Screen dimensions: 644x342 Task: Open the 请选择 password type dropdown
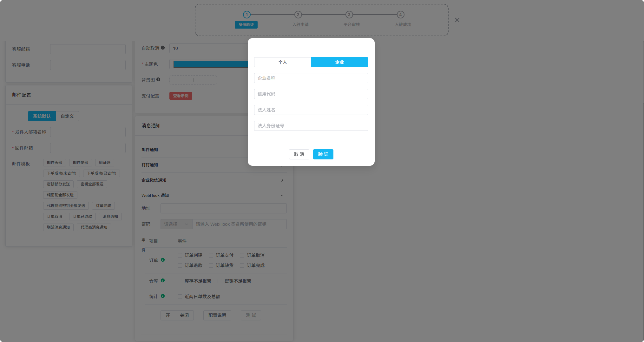tap(176, 224)
